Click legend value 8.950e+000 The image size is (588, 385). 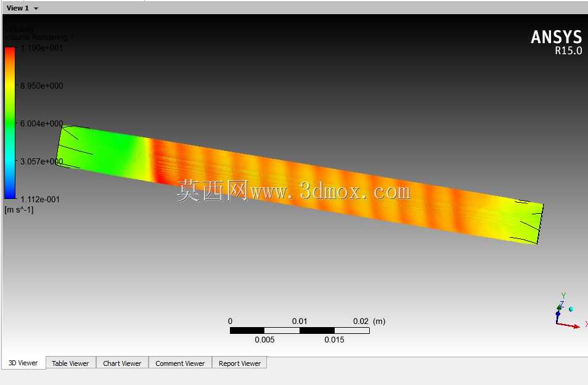(x=42, y=86)
